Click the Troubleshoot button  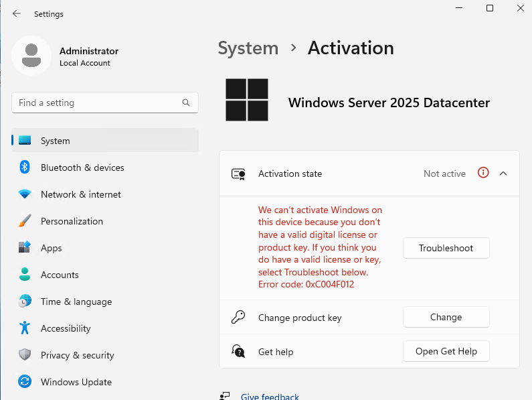[446, 248]
